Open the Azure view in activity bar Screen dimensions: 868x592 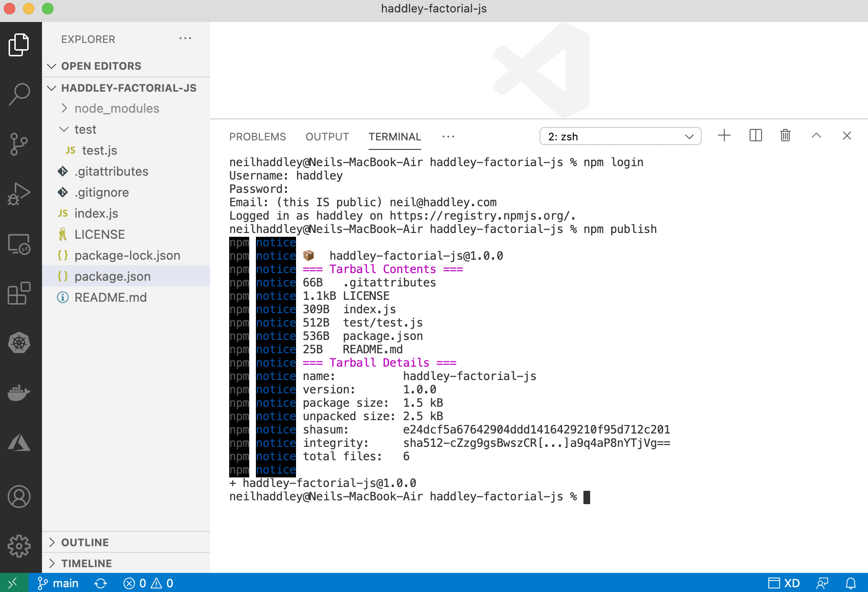pyautogui.click(x=19, y=443)
